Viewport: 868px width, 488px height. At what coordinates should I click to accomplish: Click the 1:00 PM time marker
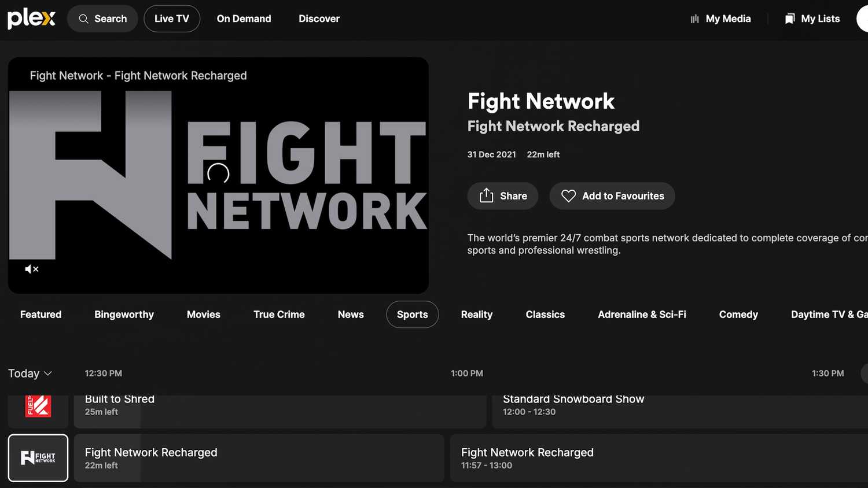(x=467, y=374)
